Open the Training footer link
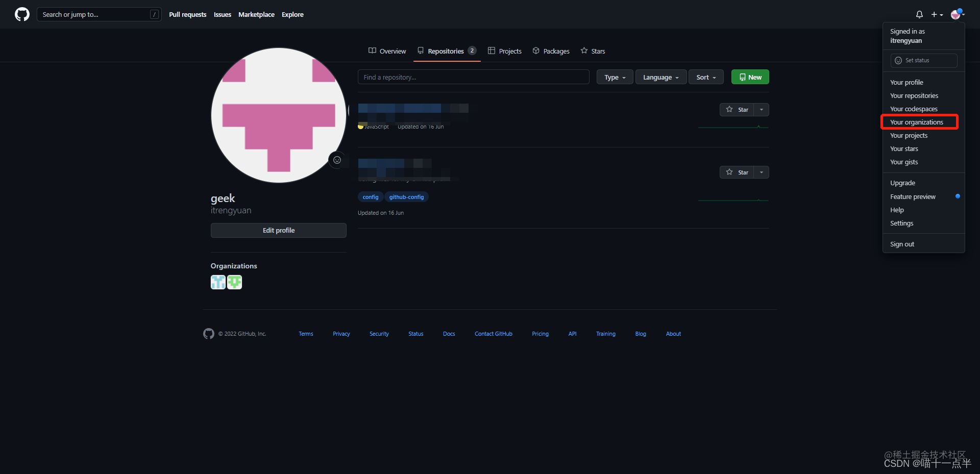The height and width of the screenshot is (474, 980). pyautogui.click(x=606, y=334)
